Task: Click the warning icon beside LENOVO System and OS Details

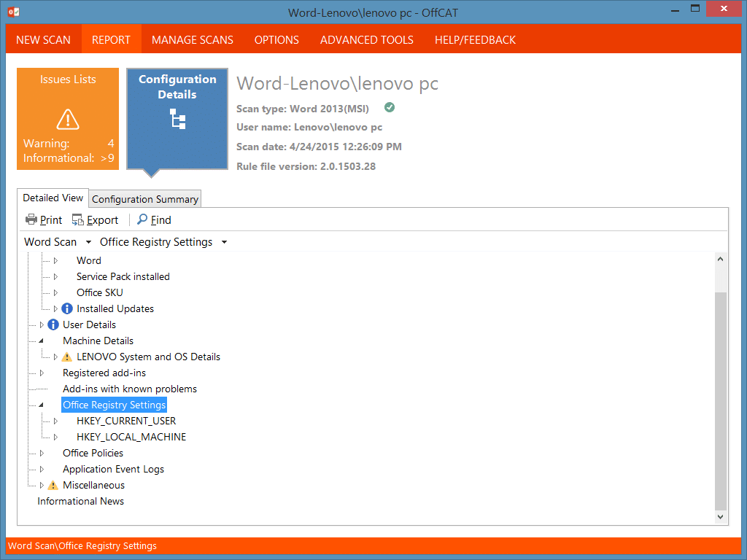Action: click(66, 357)
